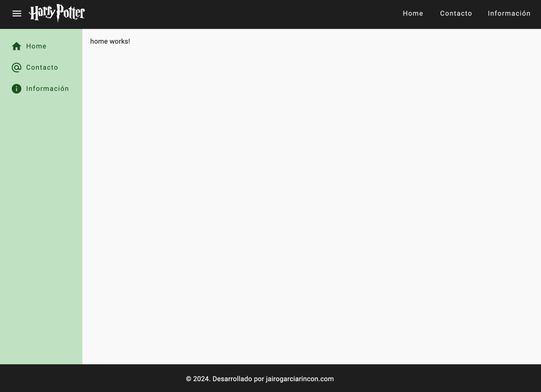
Task: Toggle the sidebar with the hamburger menu icon
Action: pyautogui.click(x=17, y=14)
